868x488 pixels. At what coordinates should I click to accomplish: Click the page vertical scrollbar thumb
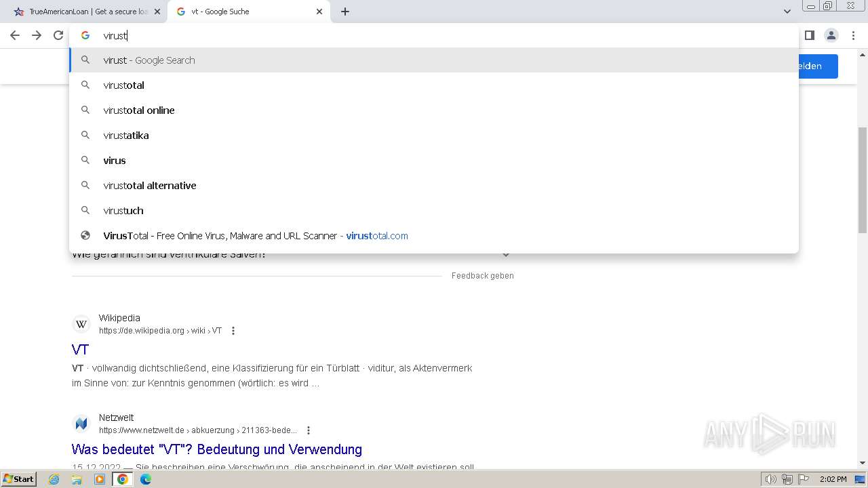863,180
